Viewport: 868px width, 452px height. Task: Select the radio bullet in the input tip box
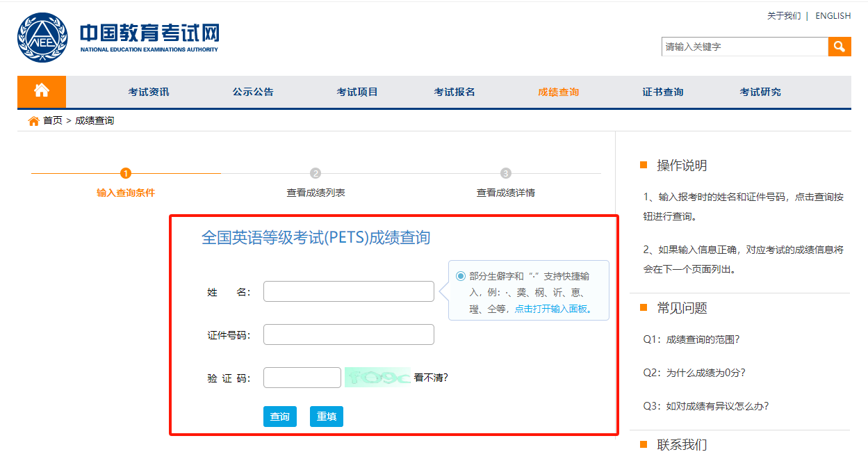(459, 276)
